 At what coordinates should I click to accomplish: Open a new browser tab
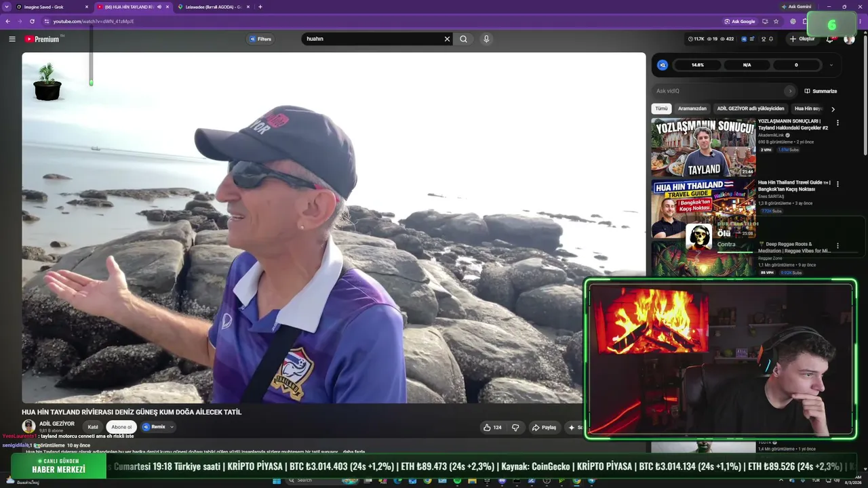pyautogui.click(x=260, y=7)
